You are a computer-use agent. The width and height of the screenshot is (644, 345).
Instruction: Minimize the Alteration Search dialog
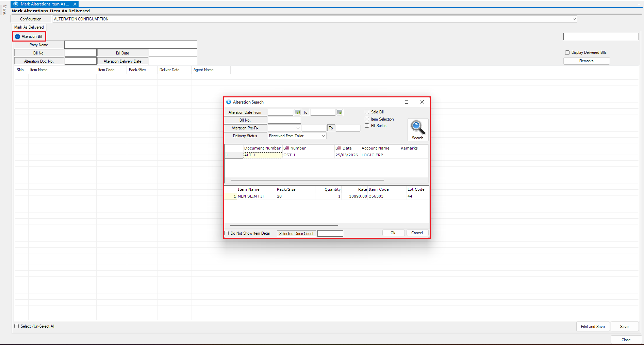391,102
